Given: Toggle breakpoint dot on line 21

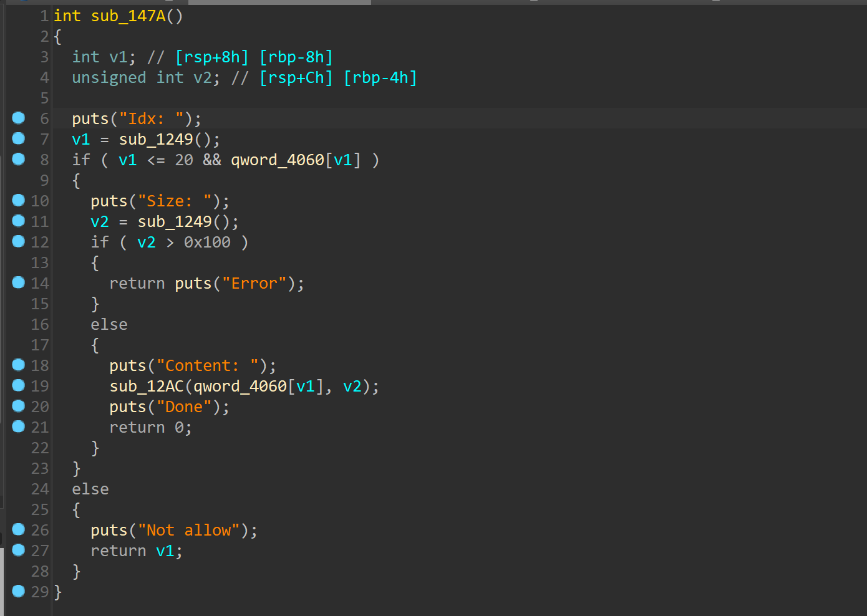Looking at the screenshot, I should (x=19, y=426).
